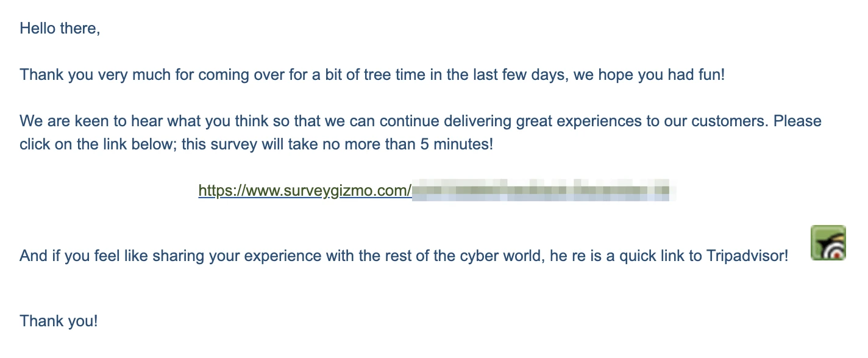Click the word 'Tripadvisor' in the sentence
The height and width of the screenshot is (358, 868).
click(x=747, y=256)
